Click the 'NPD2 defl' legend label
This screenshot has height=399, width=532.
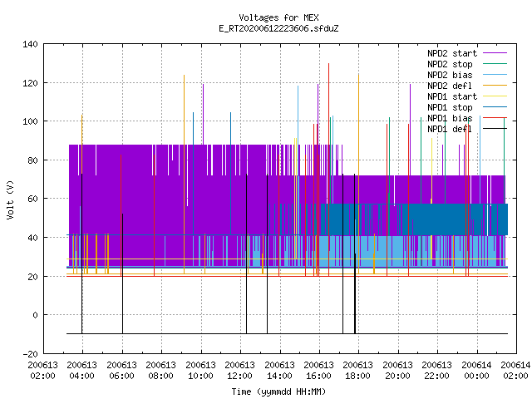[450, 86]
